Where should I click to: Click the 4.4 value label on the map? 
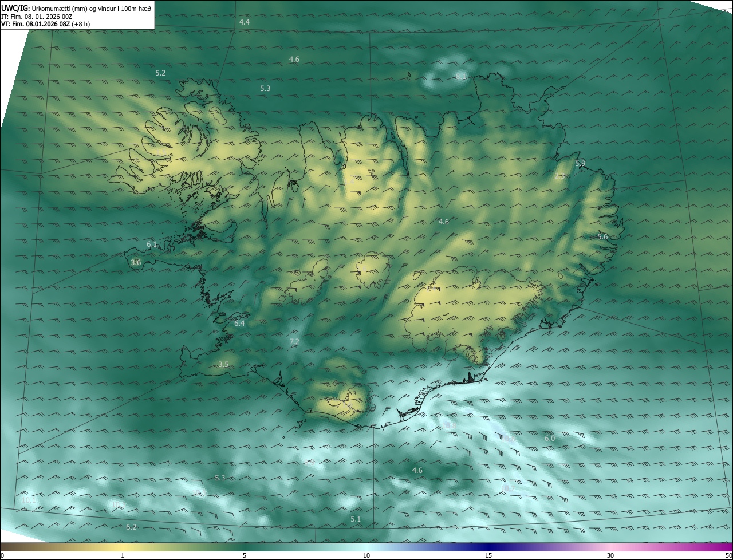pyautogui.click(x=245, y=22)
